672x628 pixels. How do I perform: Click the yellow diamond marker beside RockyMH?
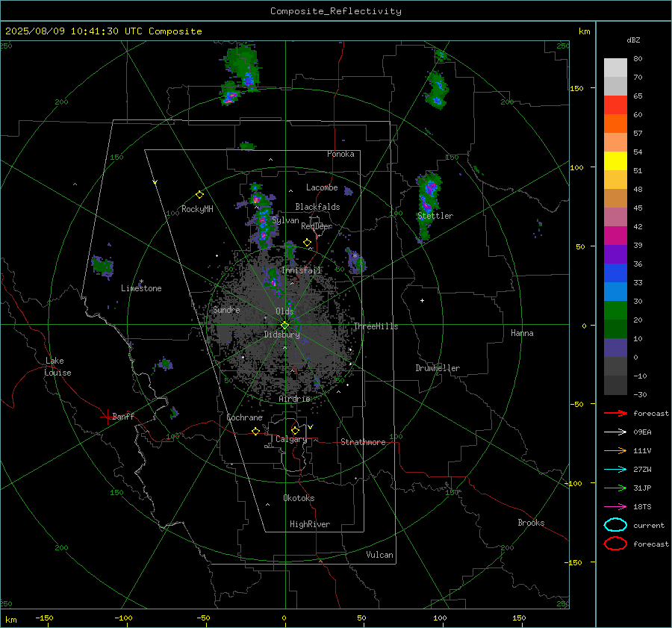click(199, 195)
